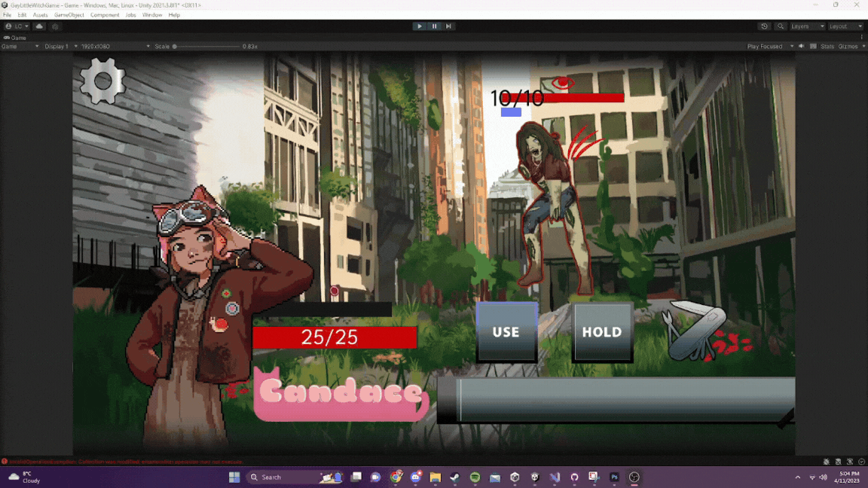
Task: Adjust the Scale slider handle
Action: point(174,47)
